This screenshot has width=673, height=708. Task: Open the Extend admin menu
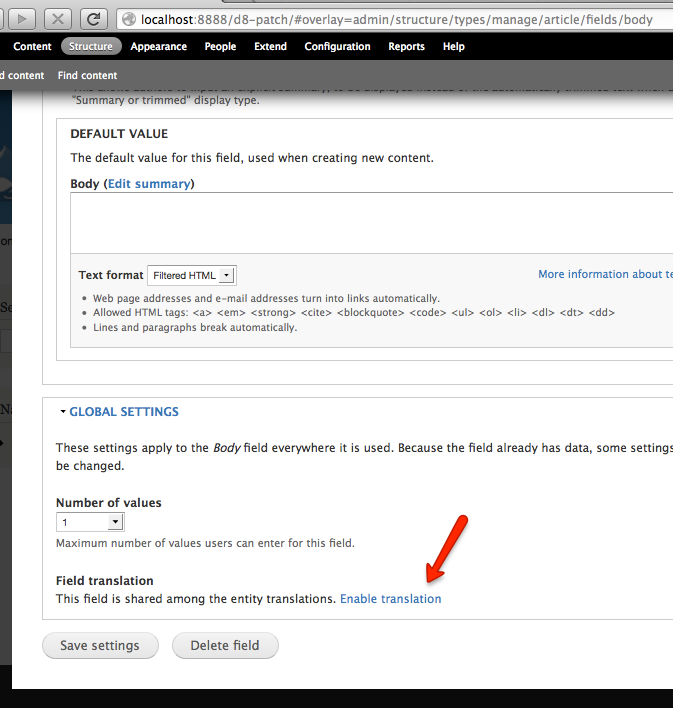[270, 47]
